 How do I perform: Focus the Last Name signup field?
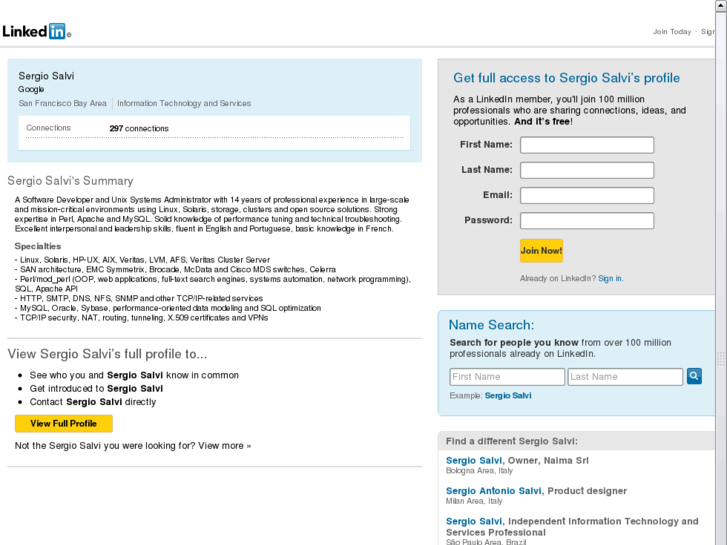(587, 170)
